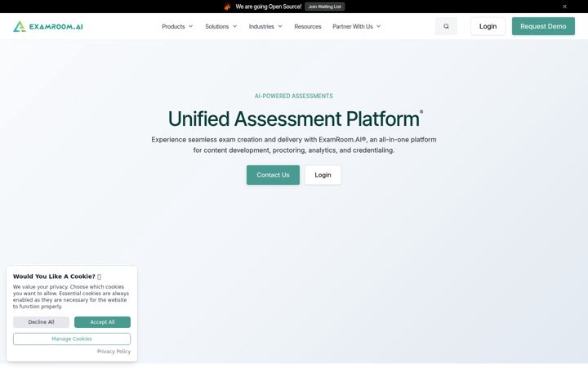Click the Request Demo button
The image size is (588, 368).
pyautogui.click(x=543, y=26)
